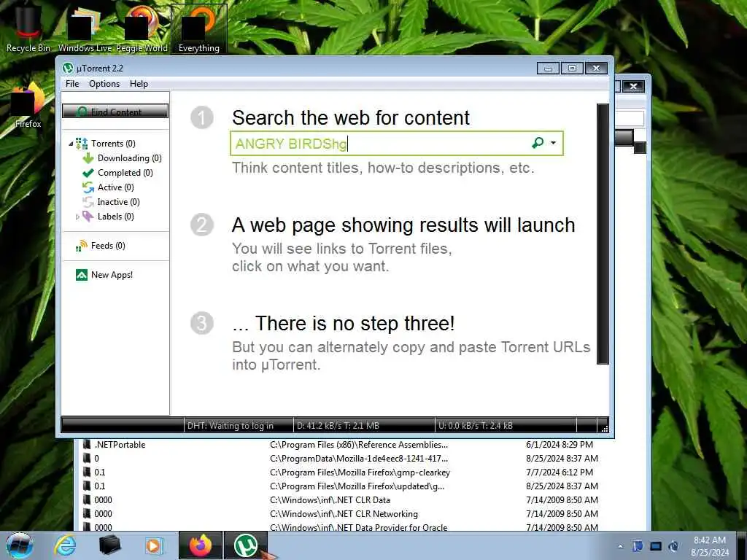747x560 pixels.
Task: Open the Peggle World desktop shortcut
Action: tap(142, 28)
